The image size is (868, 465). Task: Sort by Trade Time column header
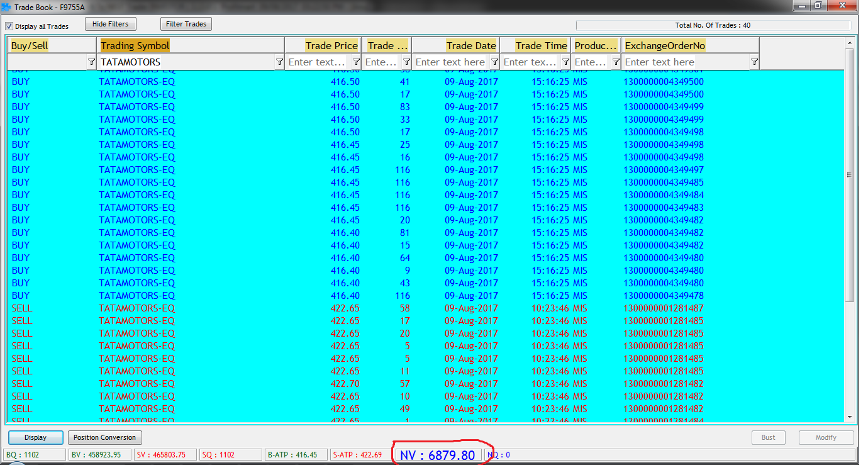pyautogui.click(x=535, y=45)
